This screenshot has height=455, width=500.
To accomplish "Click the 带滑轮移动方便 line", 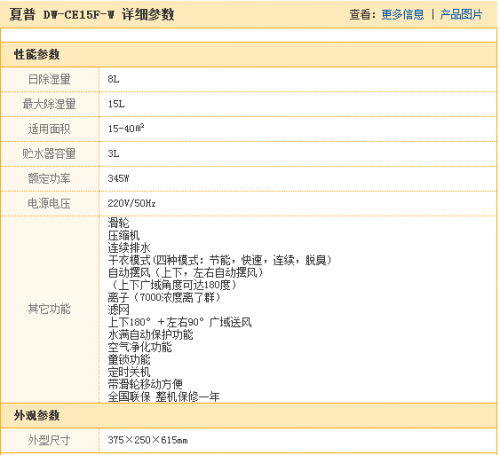I will (x=145, y=384).
